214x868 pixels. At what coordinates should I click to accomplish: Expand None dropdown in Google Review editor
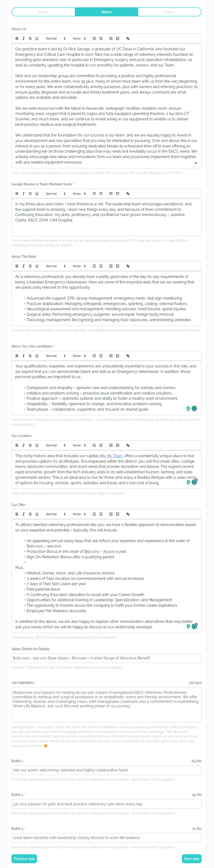click(79, 194)
